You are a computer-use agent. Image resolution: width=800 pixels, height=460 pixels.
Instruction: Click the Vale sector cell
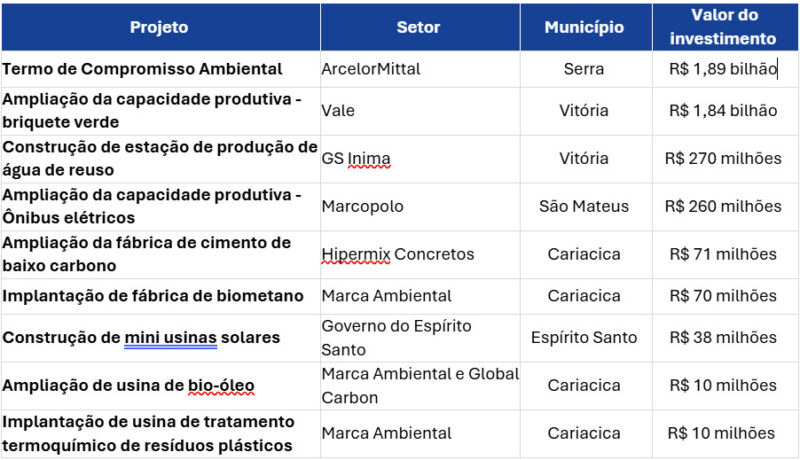338,110
